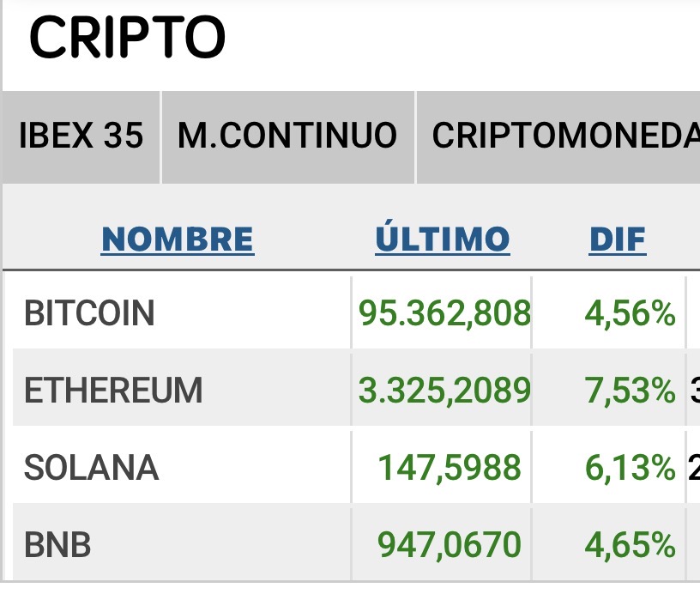Click Bitcoin change value 4,56%
Image resolution: width=700 pixels, height=594 pixels.
click(630, 313)
